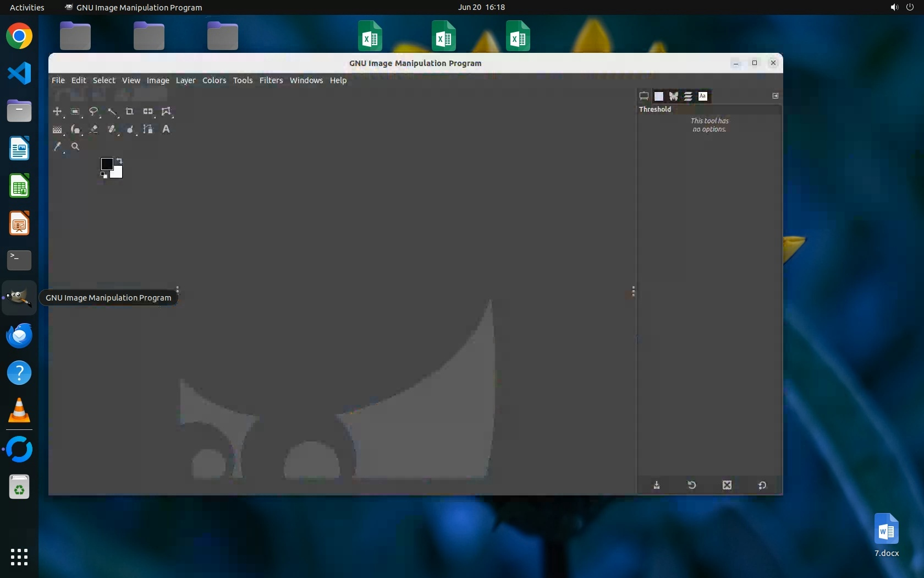Open the dock tab configuration menu

coord(775,96)
